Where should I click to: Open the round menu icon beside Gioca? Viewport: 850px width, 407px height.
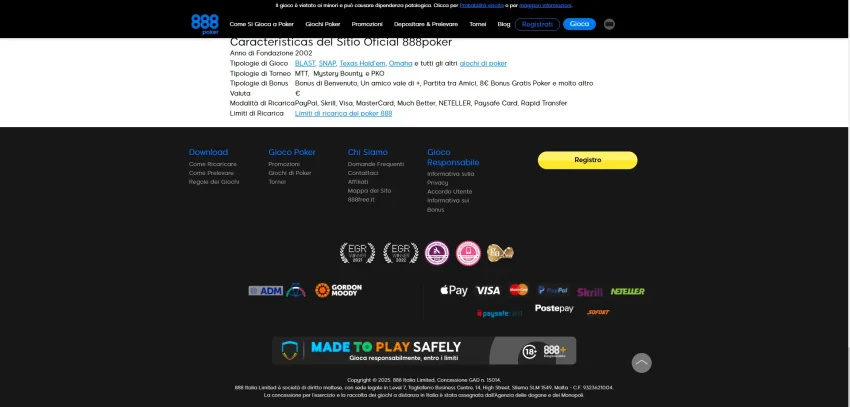point(609,24)
